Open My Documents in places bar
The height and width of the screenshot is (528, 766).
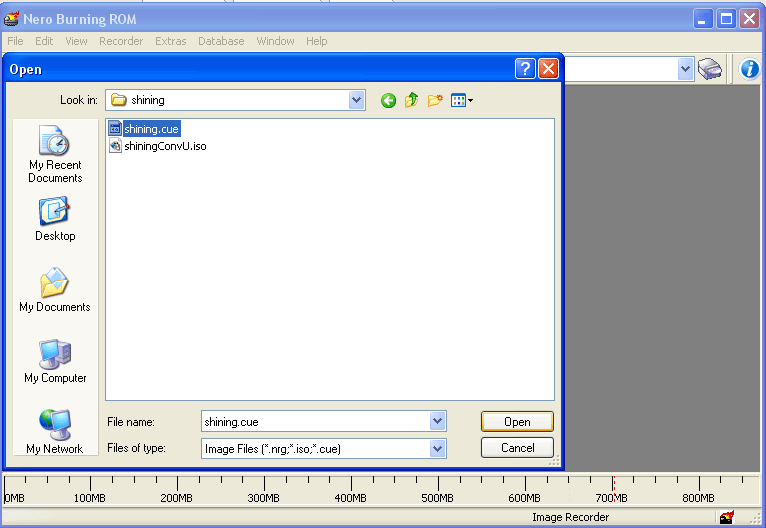coord(55,290)
